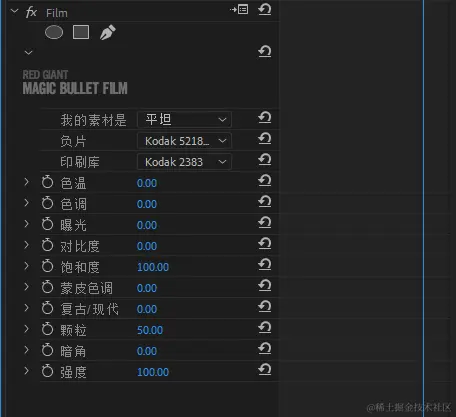Viewport: 456px width, 417px height.
Task: Click the 色温 value 0.00
Action: 147,183
